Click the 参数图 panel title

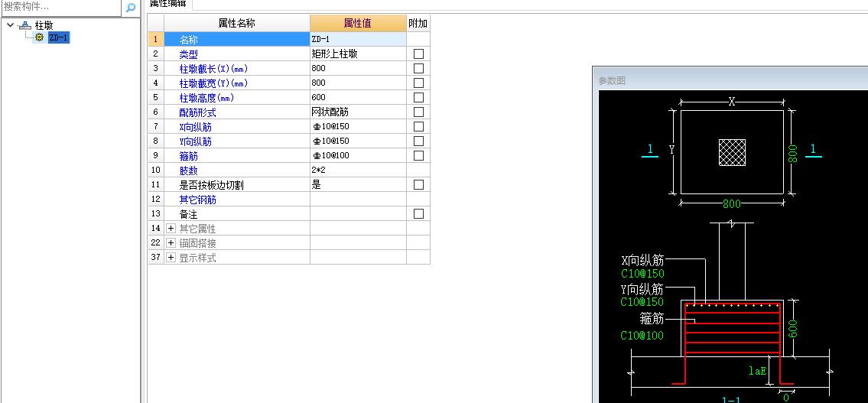(x=612, y=81)
